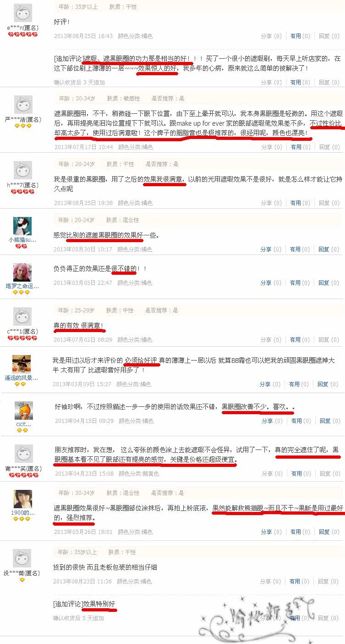Click avatar of reviewer e***n(匿名)
345x644 pixels.
(23, 12)
